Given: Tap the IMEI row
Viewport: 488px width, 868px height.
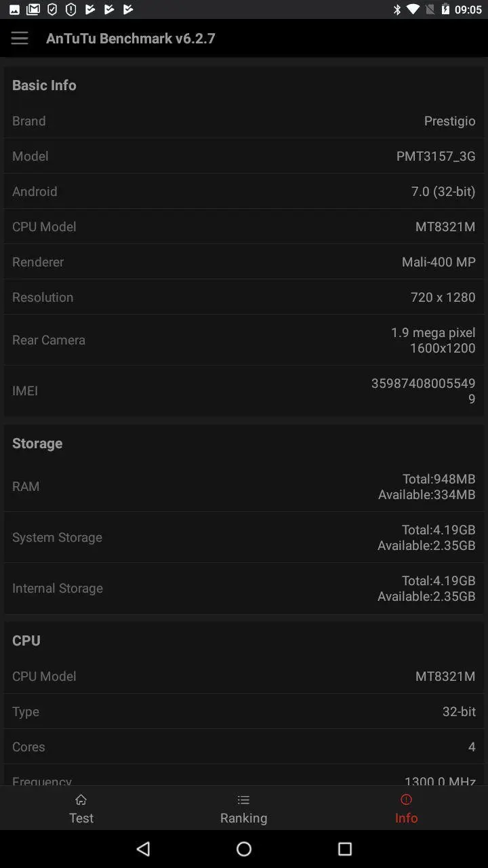Looking at the screenshot, I should point(244,391).
